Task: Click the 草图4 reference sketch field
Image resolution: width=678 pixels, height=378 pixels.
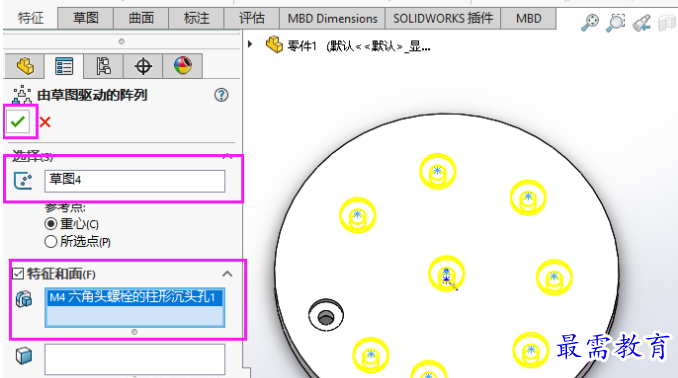Action: point(134,181)
